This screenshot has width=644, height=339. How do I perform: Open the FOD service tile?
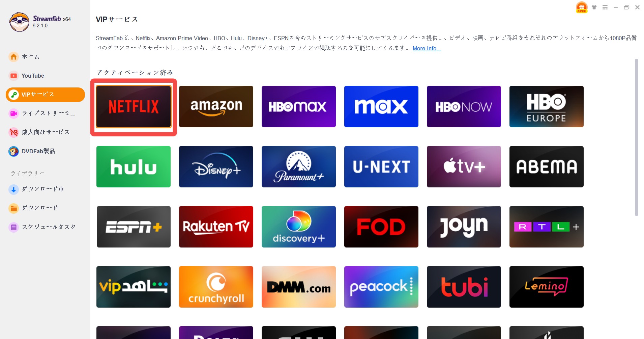(x=381, y=227)
